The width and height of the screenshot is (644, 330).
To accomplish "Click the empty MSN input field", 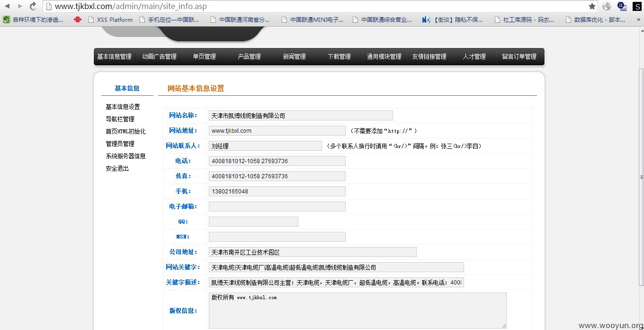I will [x=277, y=237].
